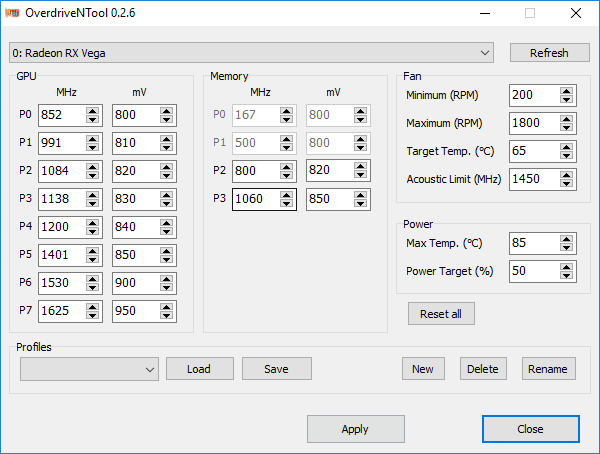
Task: Decrease Memory P3 mV with the down arrow
Action: pyautogui.click(x=360, y=203)
